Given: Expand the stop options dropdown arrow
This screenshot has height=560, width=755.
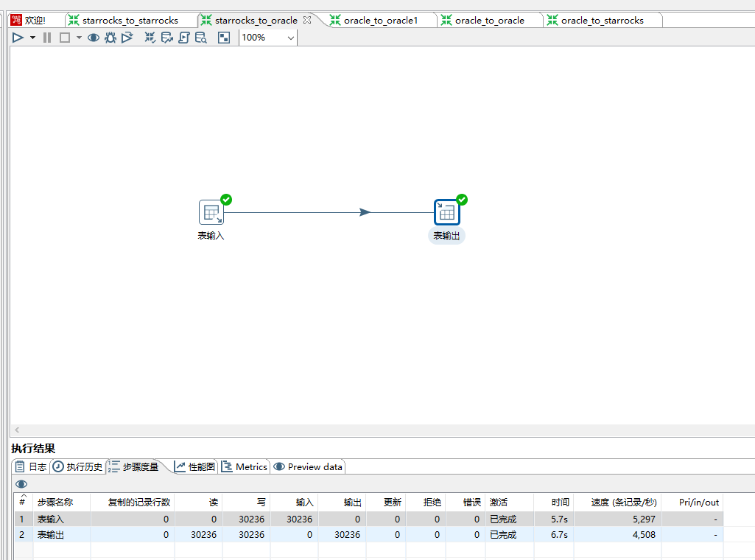Looking at the screenshot, I should (79, 38).
